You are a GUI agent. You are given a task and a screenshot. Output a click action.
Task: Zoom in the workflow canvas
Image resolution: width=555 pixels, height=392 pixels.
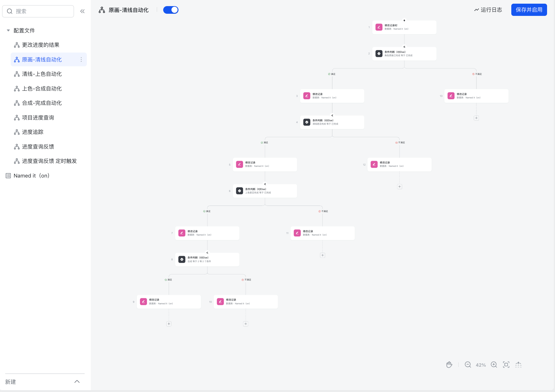494,365
